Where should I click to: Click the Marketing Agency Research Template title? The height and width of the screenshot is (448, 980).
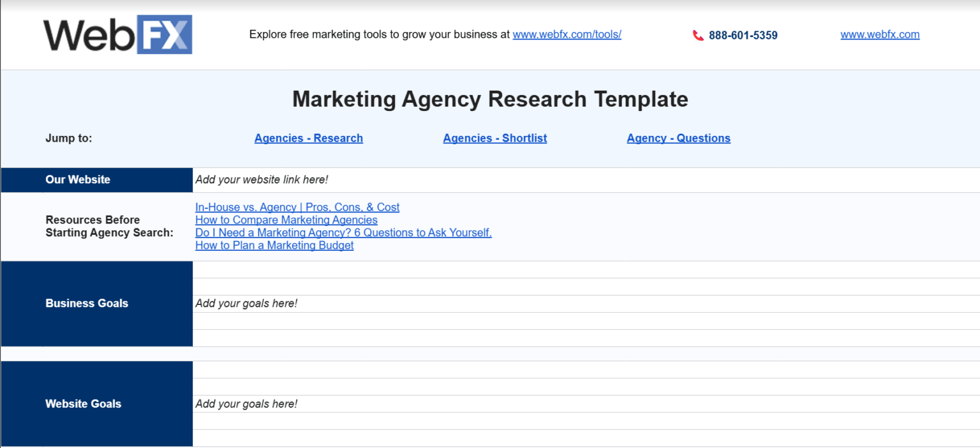point(490,100)
